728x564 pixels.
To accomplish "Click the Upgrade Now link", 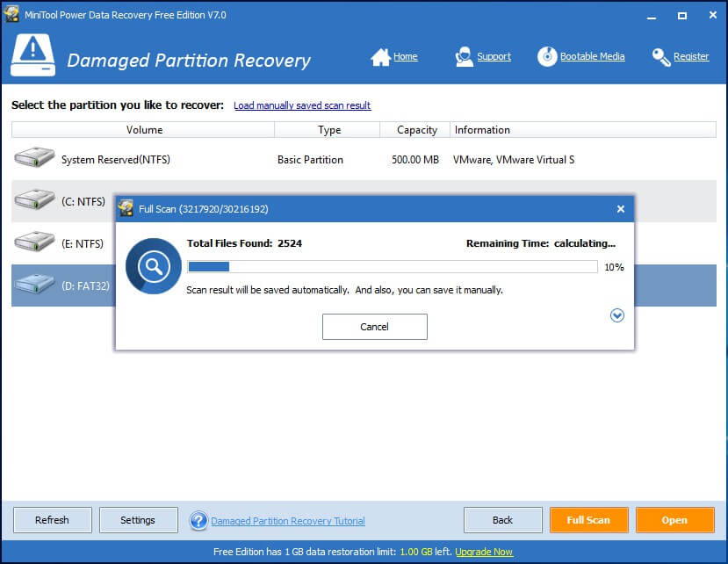I will coord(484,552).
